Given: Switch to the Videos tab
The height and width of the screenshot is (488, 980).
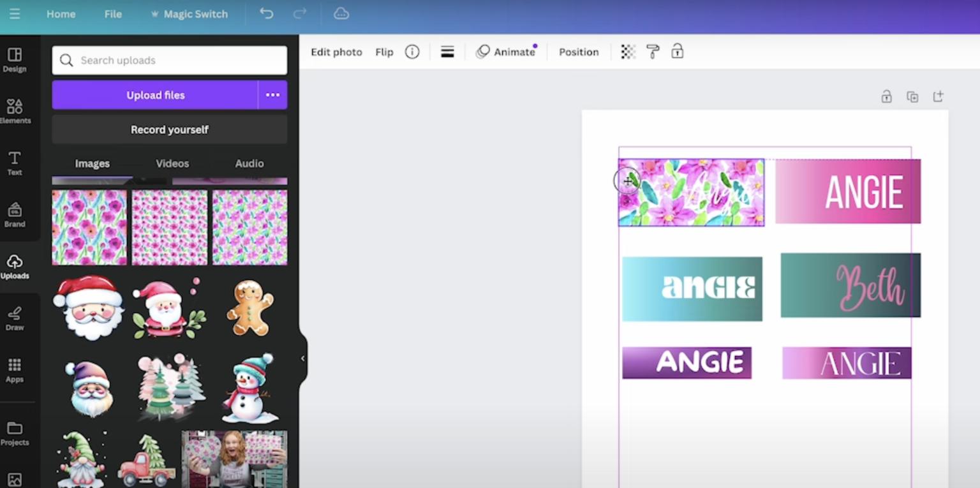Looking at the screenshot, I should point(172,163).
